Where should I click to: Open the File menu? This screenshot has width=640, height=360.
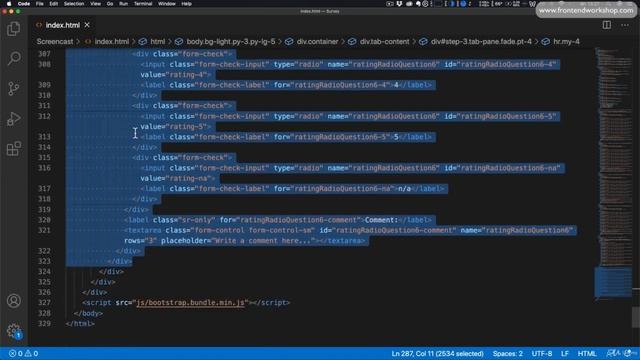click(40, 4)
